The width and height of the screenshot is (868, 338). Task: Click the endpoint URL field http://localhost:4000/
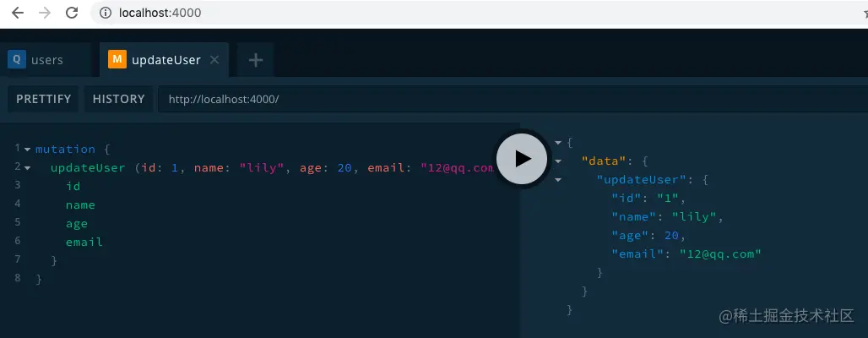tap(513, 99)
